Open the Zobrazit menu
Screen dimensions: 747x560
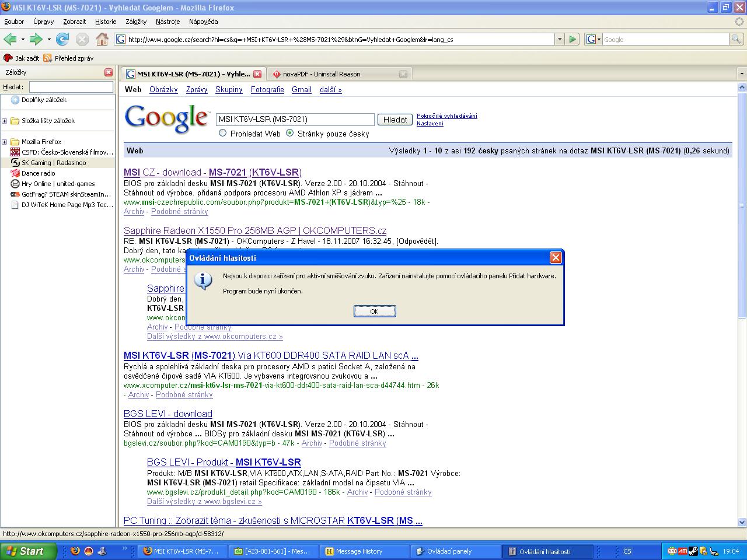point(75,22)
